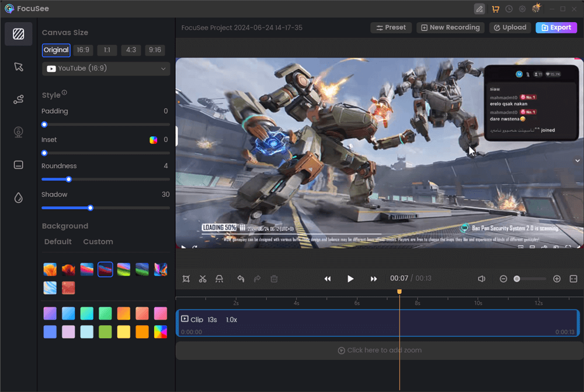Play the video preview
The width and height of the screenshot is (584, 392).
click(x=350, y=279)
